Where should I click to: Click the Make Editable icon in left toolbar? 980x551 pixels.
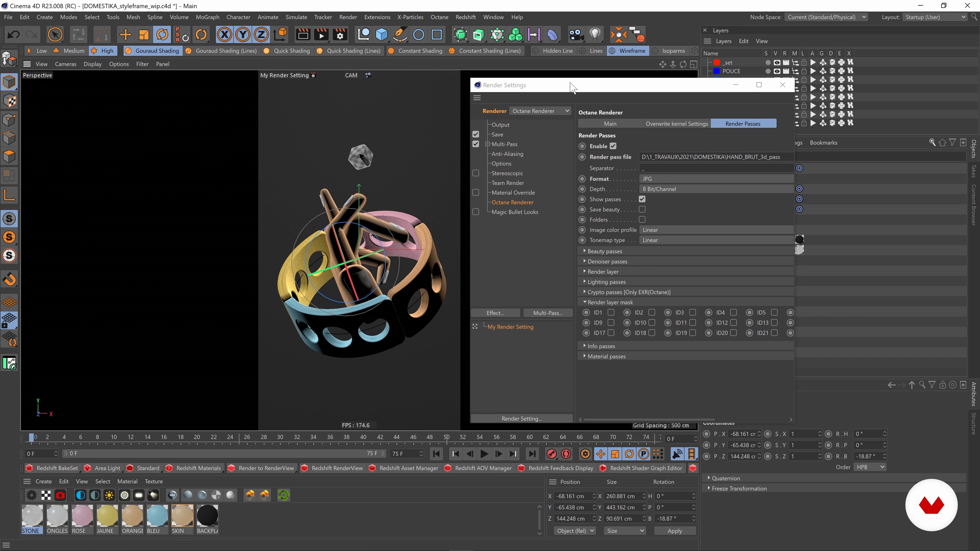pos(9,59)
